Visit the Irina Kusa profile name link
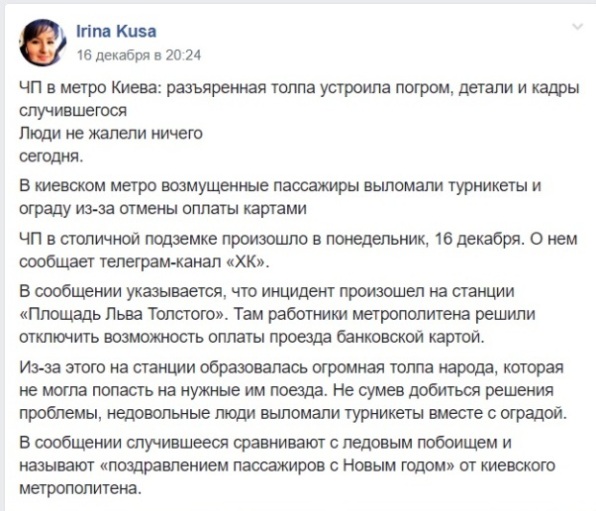The image size is (596, 511). (116, 31)
